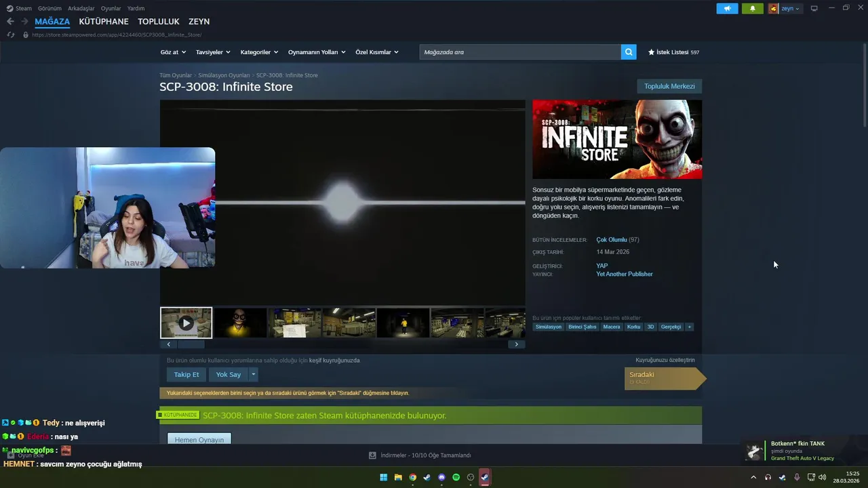Open the zeyn account dropdown
868x488 pixels.
click(x=791, y=9)
